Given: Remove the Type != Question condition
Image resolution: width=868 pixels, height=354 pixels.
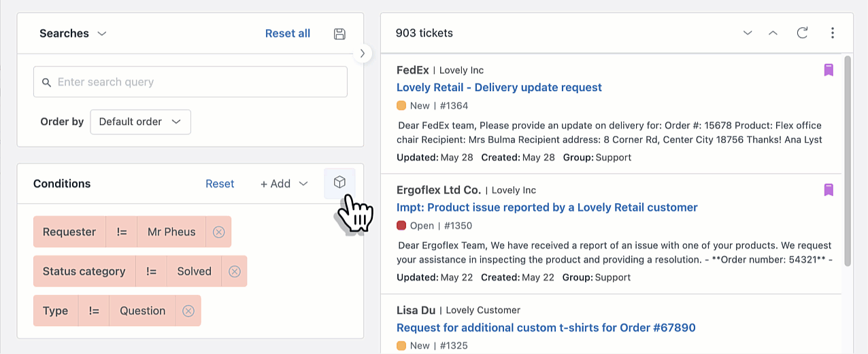Looking at the screenshot, I should [188, 311].
